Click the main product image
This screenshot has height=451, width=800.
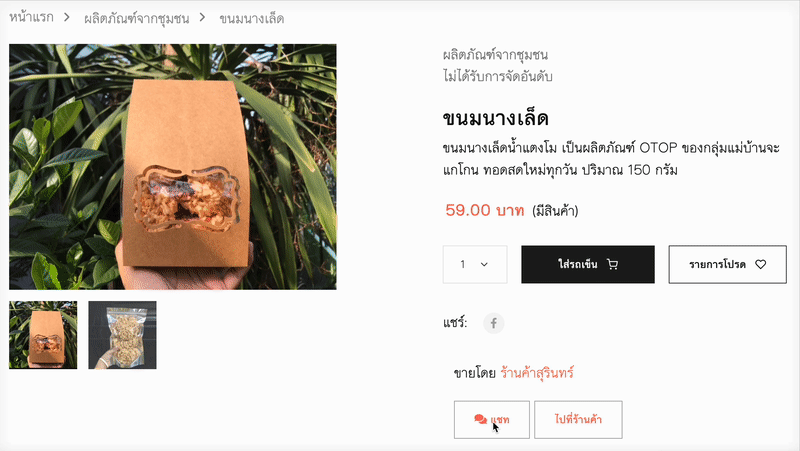[x=172, y=167]
